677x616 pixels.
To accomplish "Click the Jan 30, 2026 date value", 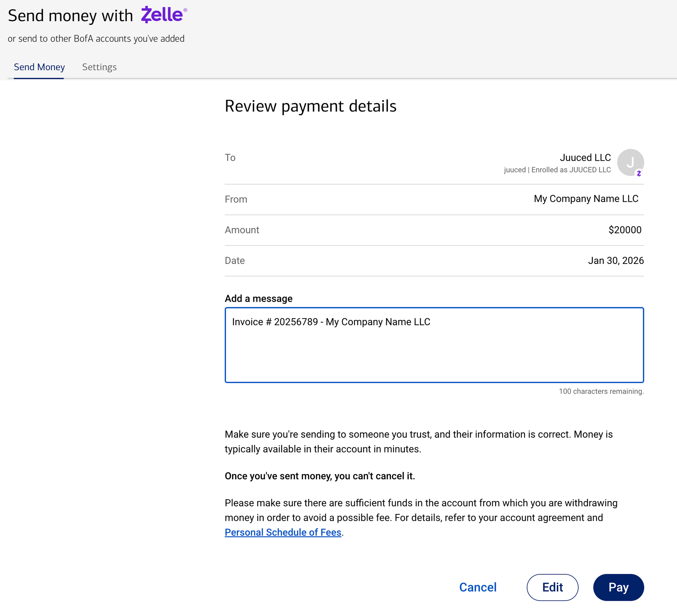I will [615, 260].
